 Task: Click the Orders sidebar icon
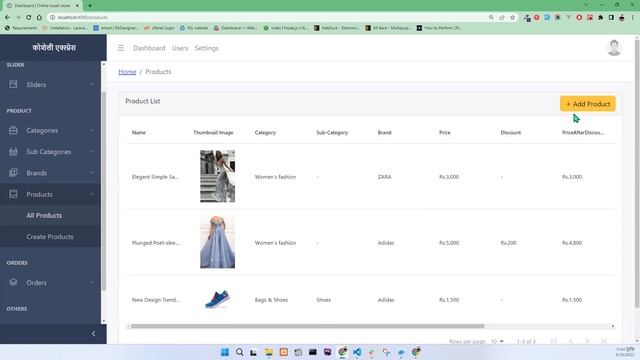pos(13,282)
